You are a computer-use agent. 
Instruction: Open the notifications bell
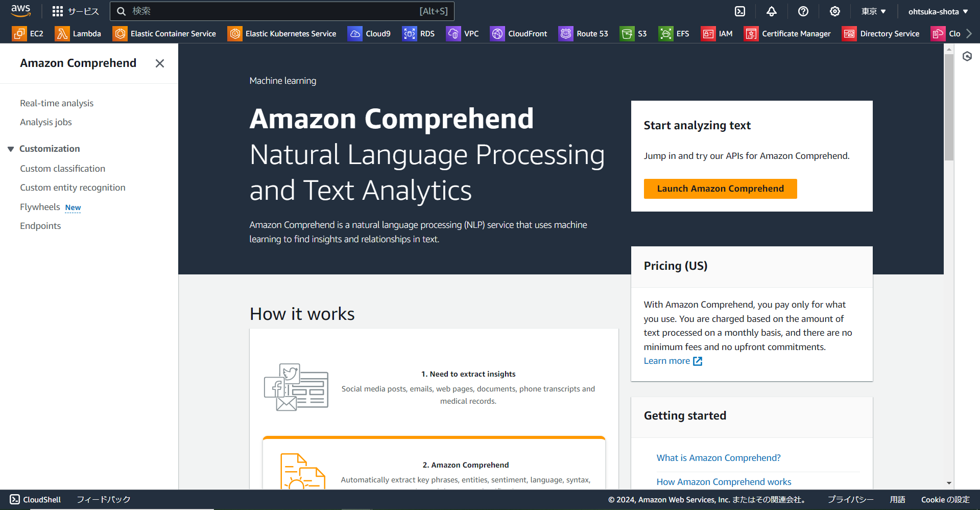click(772, 11)
